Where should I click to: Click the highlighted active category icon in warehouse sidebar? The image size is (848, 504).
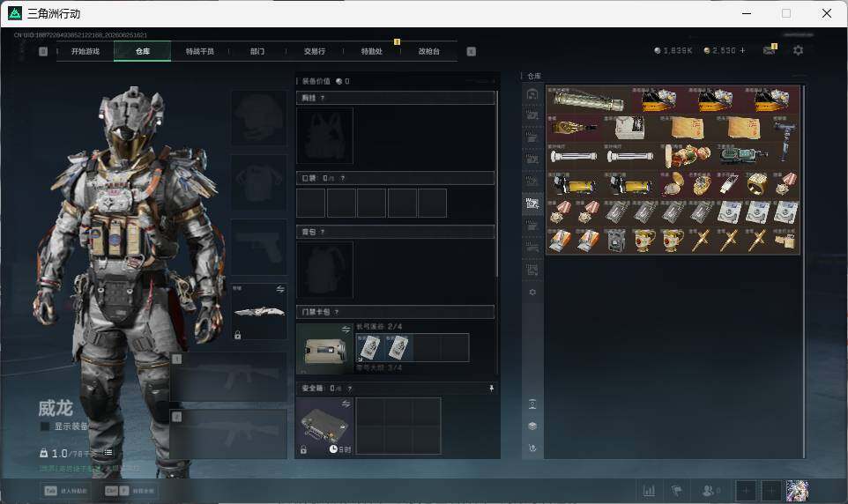pyautogui.click(x=532, y=204)
